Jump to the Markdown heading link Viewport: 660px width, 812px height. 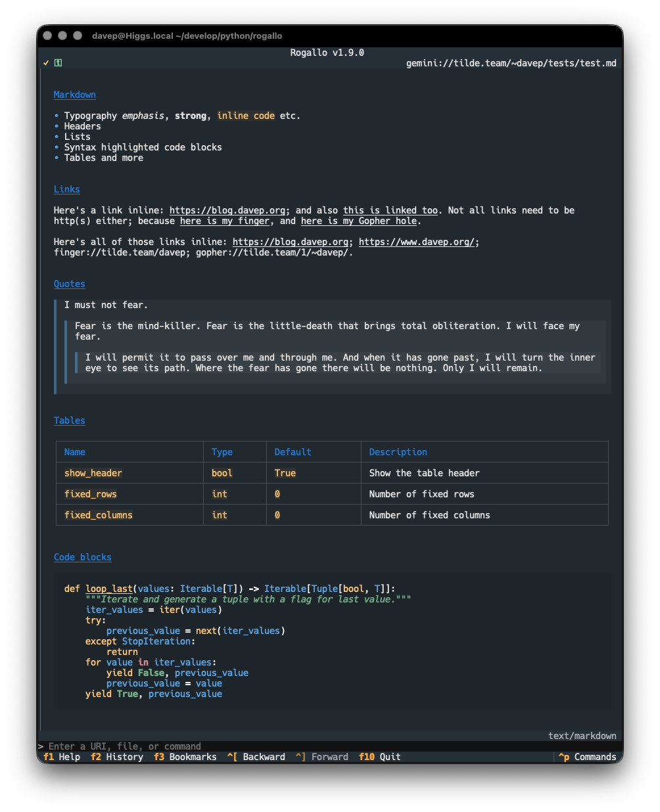click(75, 95)
